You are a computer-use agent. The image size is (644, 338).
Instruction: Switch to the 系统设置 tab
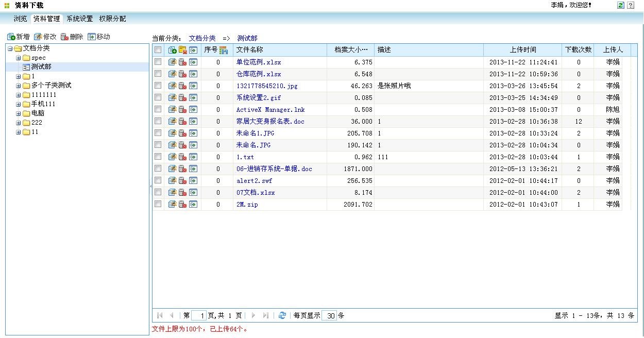pos(79,19)
